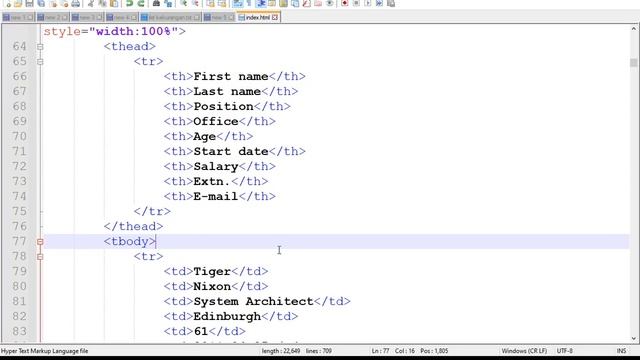The image size is (640, 360).
Task: Click the macro Playback icon
Action: point(368,4)
